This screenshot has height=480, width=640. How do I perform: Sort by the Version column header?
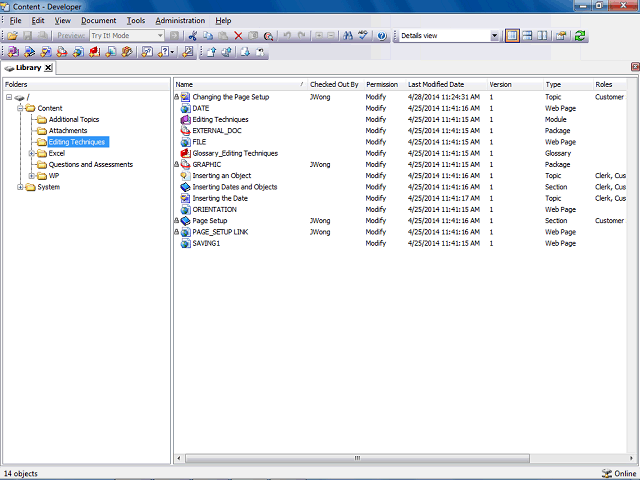pyautogui.click(x=515, y=84)
